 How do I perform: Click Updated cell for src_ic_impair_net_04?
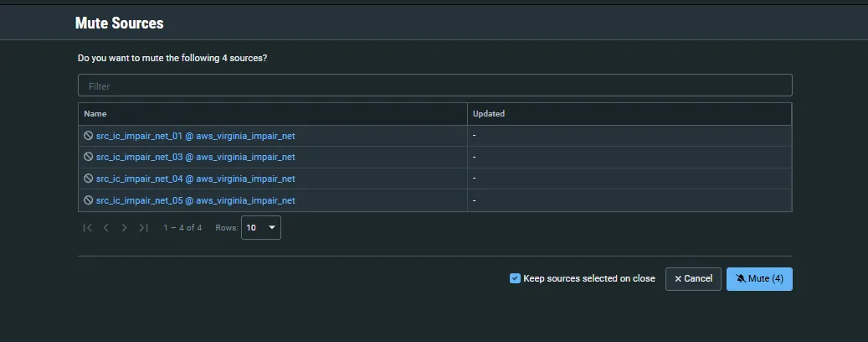click(x=629, y=179)
